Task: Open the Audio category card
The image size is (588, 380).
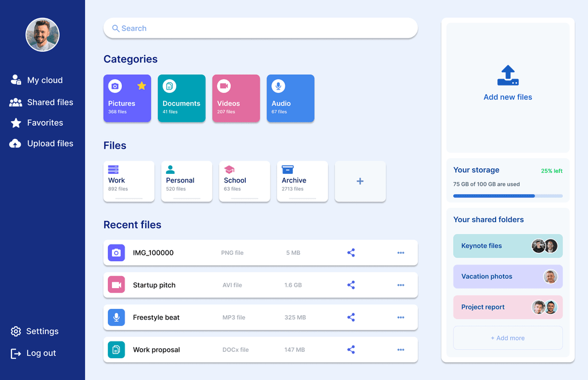Action: pyautogui.click(x=291, y=98)
